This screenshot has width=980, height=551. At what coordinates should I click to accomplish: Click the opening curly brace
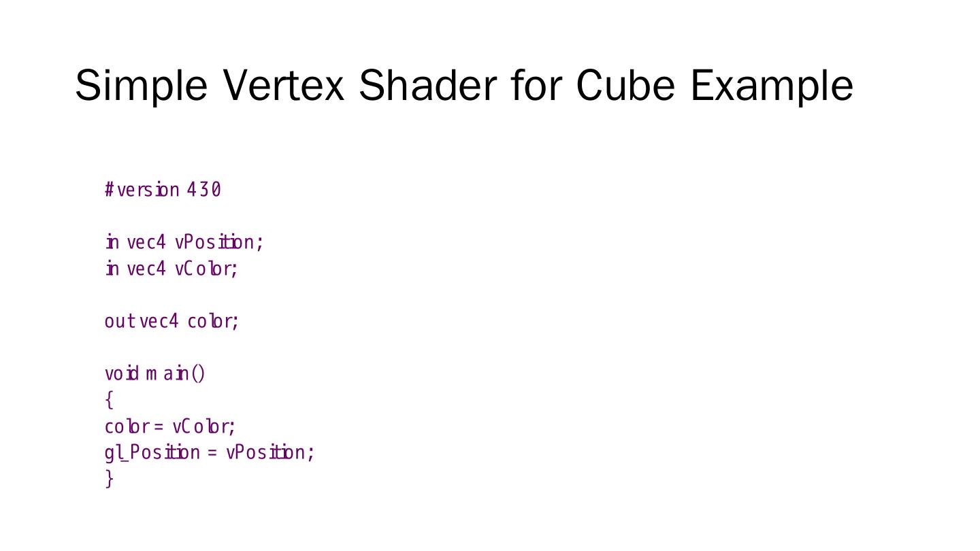pyautogui.click(x=109, y=400)
